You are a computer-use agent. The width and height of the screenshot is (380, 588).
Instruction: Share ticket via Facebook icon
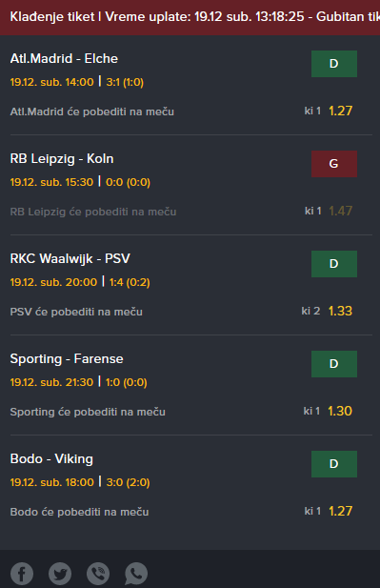tap(22, 574)
